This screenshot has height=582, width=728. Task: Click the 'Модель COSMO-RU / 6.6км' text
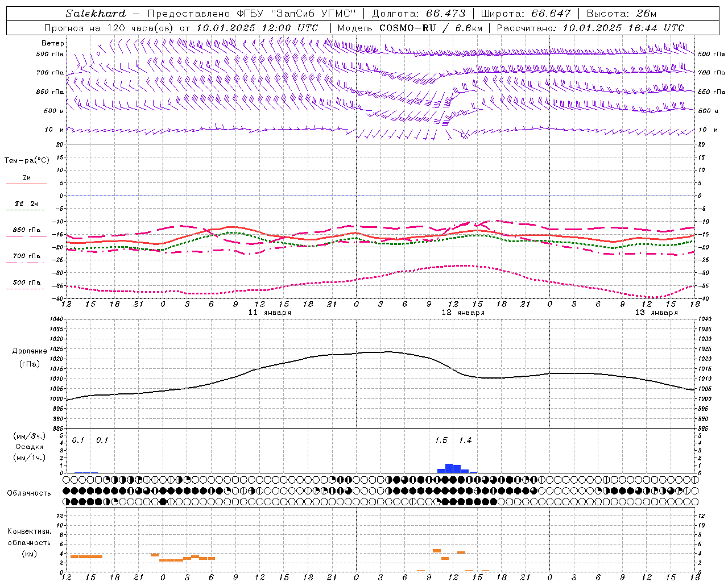(410, 28)
